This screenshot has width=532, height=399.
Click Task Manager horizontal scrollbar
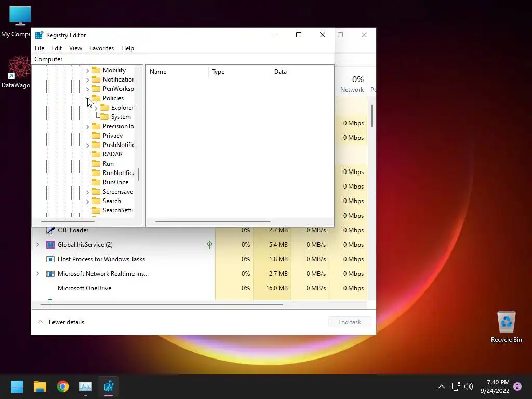click(x=162, y=304)
